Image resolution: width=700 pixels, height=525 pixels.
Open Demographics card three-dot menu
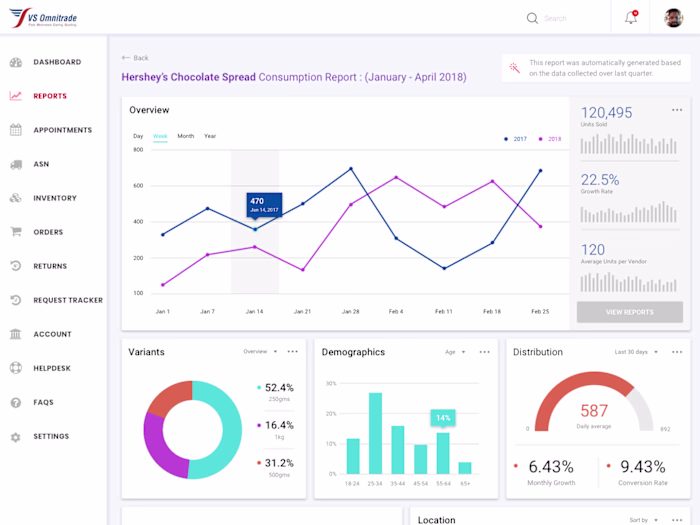point(484,352)
